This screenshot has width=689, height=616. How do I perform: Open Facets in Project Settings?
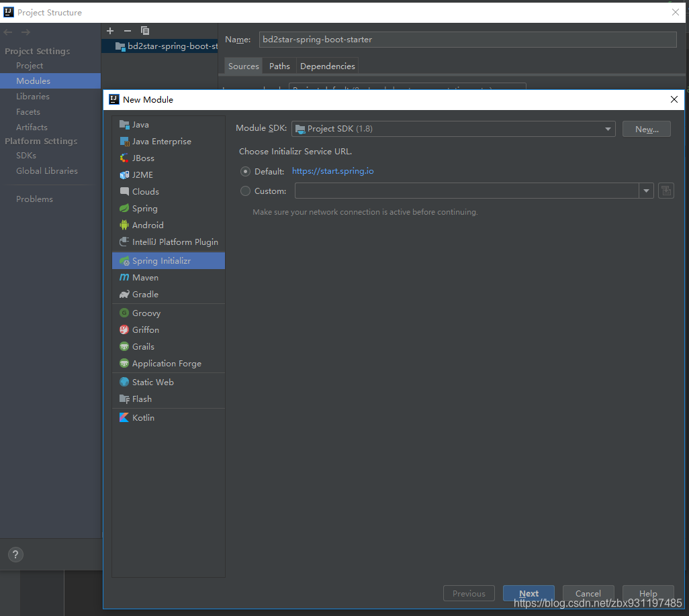click(x=28, y=112)
